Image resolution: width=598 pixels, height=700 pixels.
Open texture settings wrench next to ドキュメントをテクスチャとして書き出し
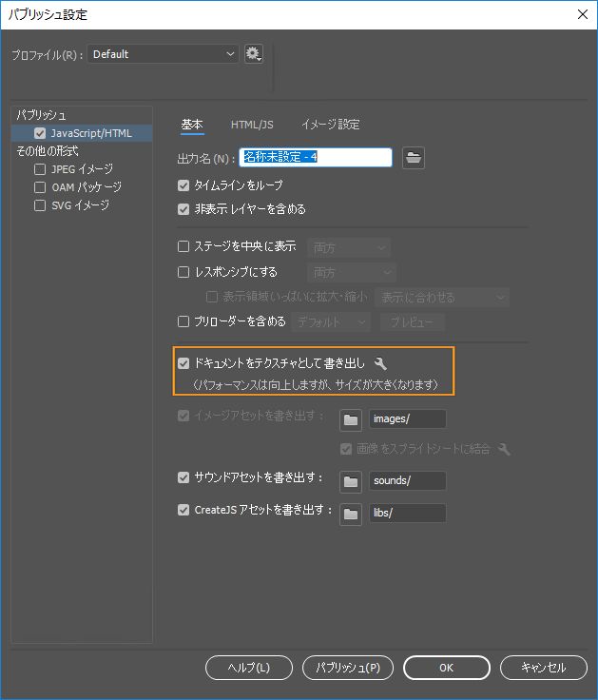click(380, 363)
